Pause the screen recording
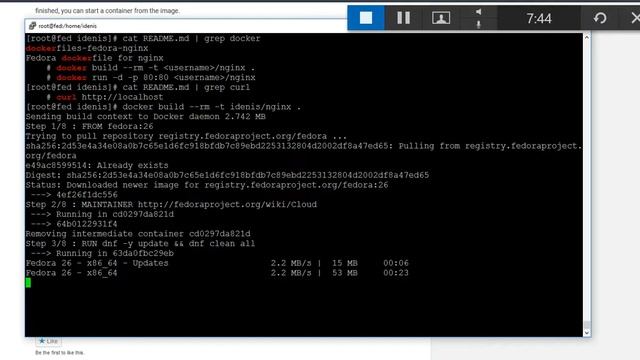 [403, 18]
